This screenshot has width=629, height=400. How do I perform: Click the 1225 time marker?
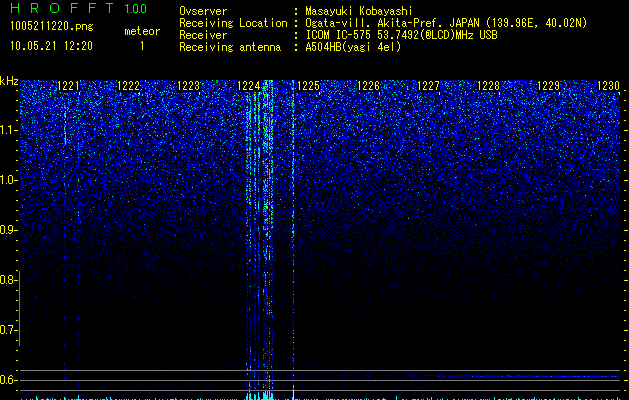click(308, 86)
